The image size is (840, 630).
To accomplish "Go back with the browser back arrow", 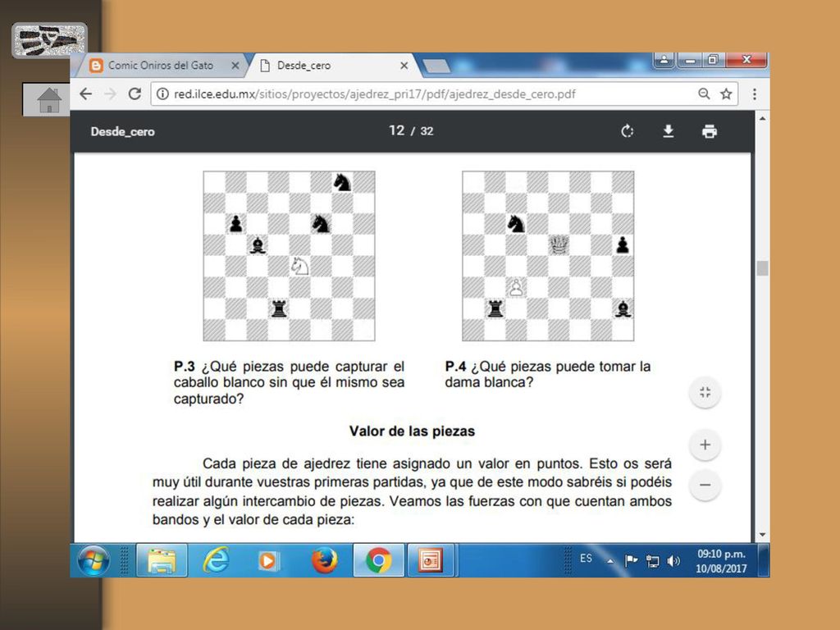I will pyautogui.click(x=85, y=94).
